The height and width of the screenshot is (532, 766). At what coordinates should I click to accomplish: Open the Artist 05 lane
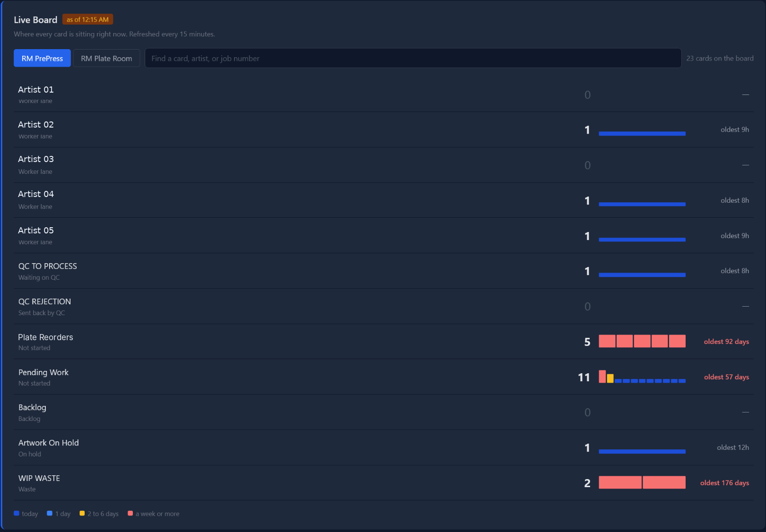point(383,236)
